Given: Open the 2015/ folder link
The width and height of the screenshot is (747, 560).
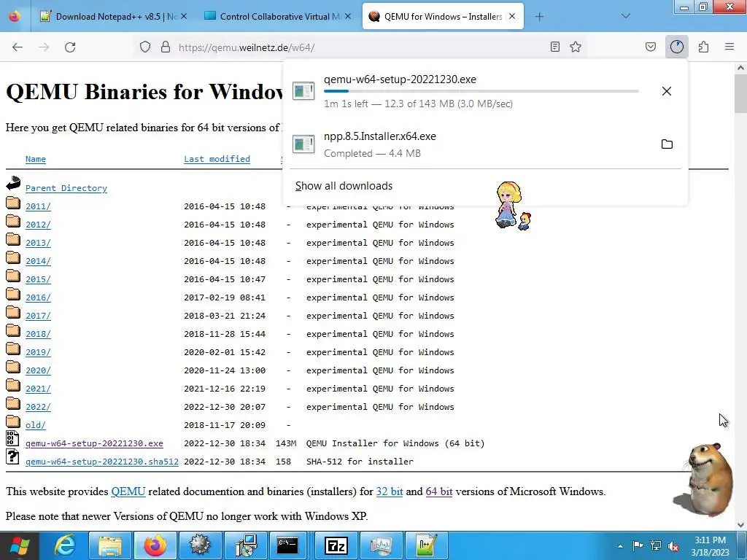Looking at the screenshot, I should pyautogui.click(x=38, y=279).
